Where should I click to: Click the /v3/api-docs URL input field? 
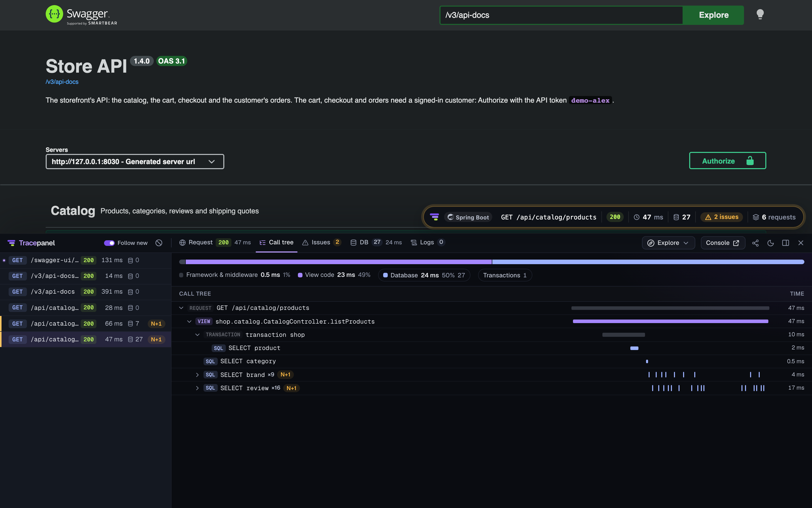pyautogui.click(x=561, y=15)
